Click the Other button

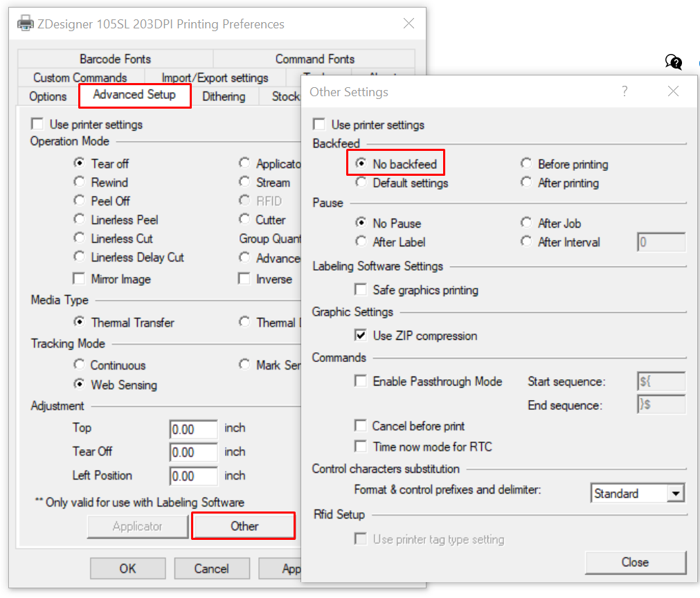[244, 526]
